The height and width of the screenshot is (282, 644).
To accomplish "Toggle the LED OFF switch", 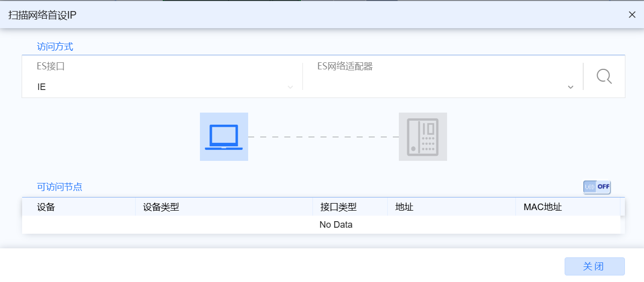I will (x=597, y=187).
